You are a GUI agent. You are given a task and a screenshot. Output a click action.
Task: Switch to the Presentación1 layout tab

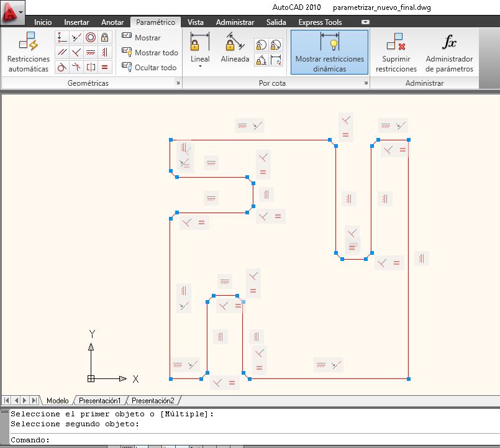click(100, 400)
